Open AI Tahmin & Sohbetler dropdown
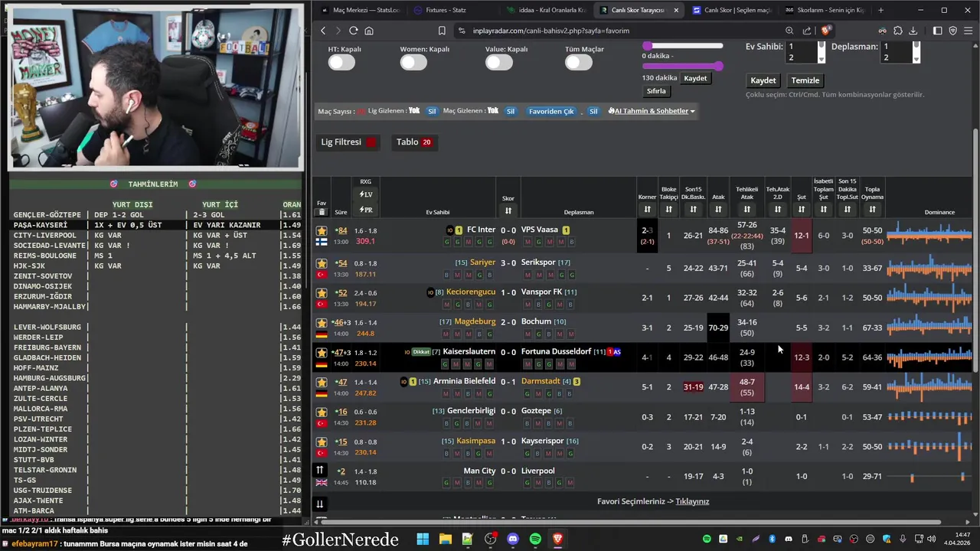Screen dimensions: 980x551 [x=652, y=111]
